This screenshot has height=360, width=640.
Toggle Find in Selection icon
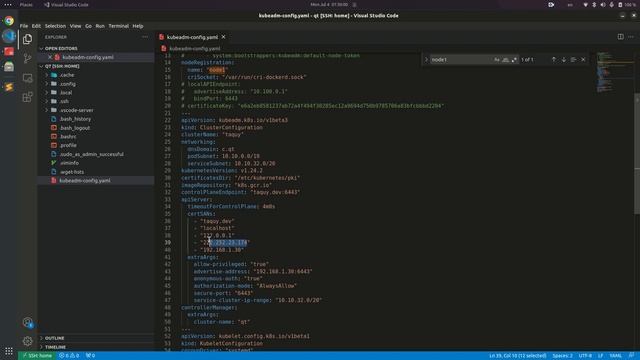click(x=573, y=60)
